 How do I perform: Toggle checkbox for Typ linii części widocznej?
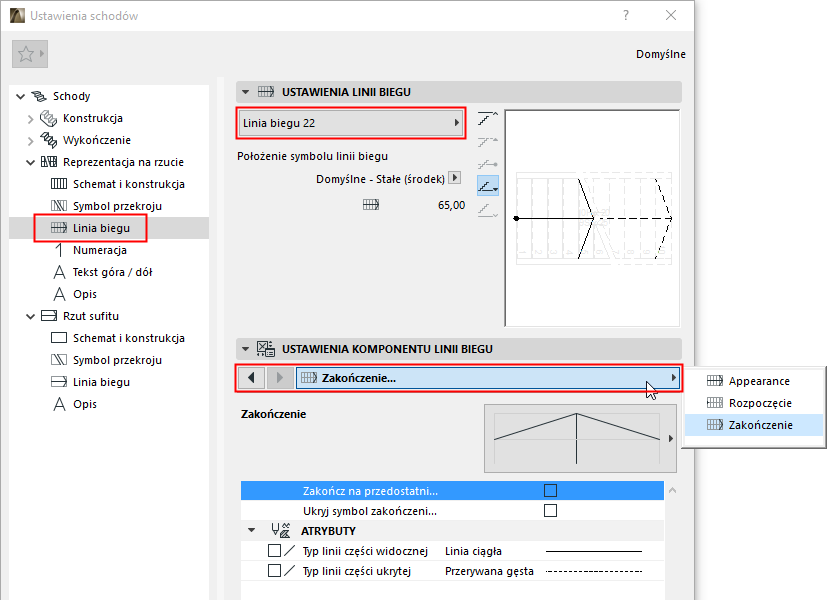coord(274,551)
